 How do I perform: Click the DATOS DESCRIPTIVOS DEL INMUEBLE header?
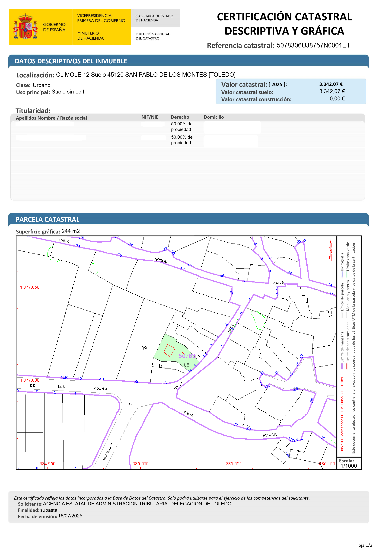71,61
